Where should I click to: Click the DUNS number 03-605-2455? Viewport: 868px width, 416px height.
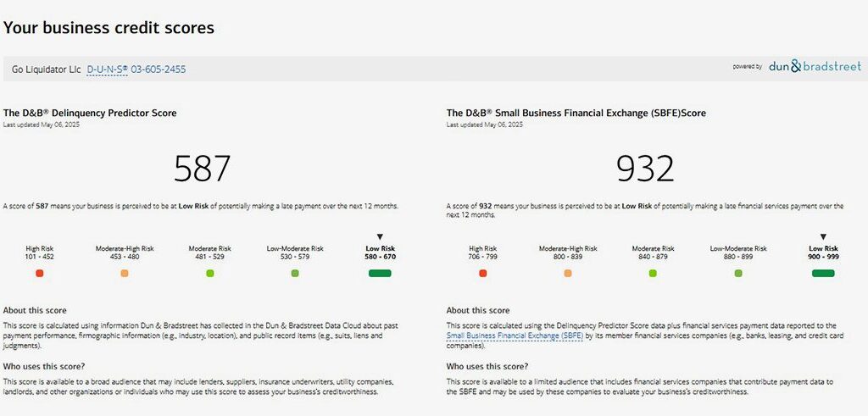[158, 69]
